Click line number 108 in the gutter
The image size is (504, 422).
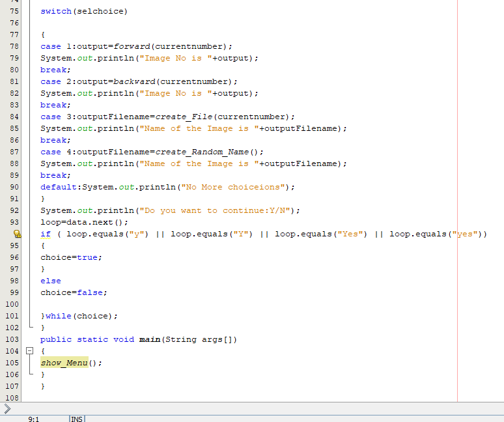click(12, 398)
